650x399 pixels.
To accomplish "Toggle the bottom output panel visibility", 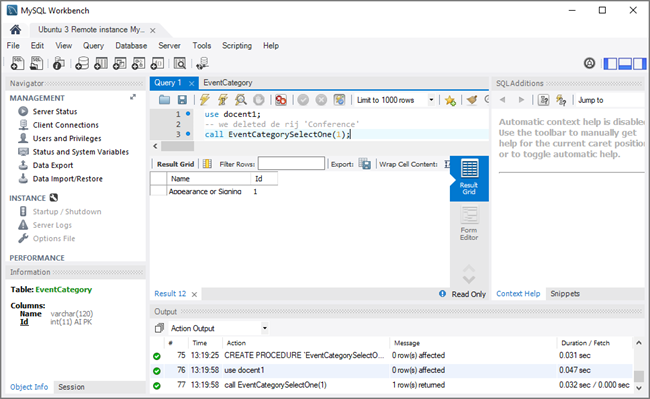I will coord(625,63).
